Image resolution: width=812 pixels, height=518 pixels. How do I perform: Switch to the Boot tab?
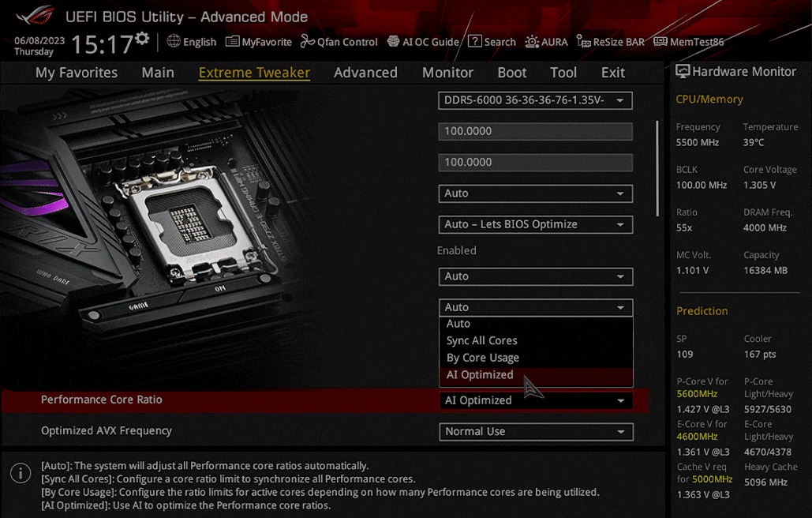click(x=511, y=73)
